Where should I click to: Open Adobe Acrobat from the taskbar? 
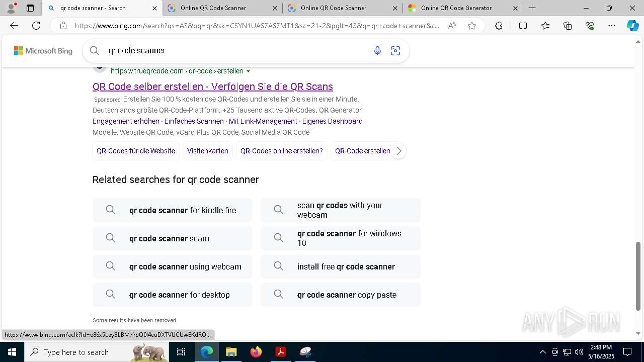coord(281,352)
